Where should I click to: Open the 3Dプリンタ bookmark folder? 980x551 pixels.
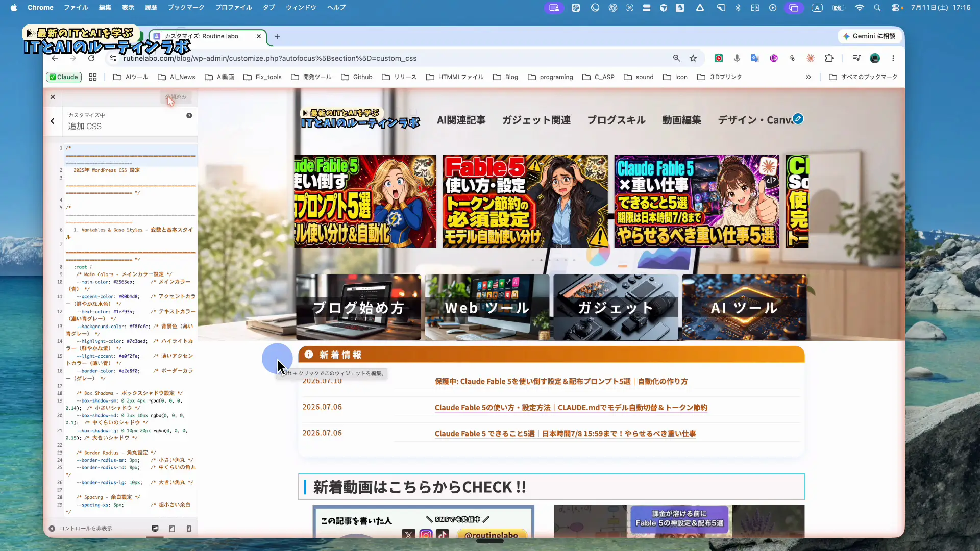[x=719, y=77]
